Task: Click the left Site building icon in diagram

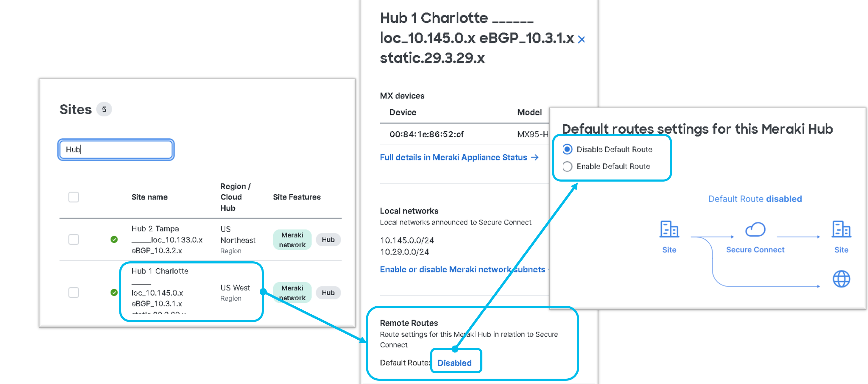Action: click(669, 230)
